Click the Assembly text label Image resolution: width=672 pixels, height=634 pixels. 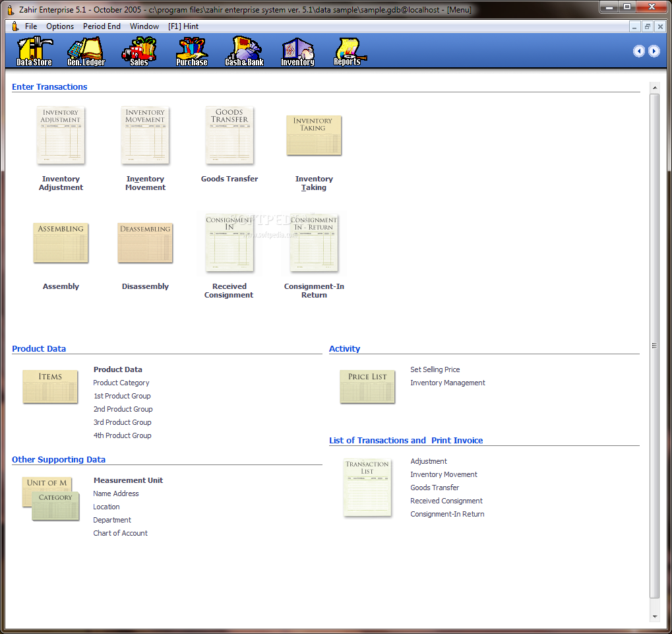[x=61, y=286]
